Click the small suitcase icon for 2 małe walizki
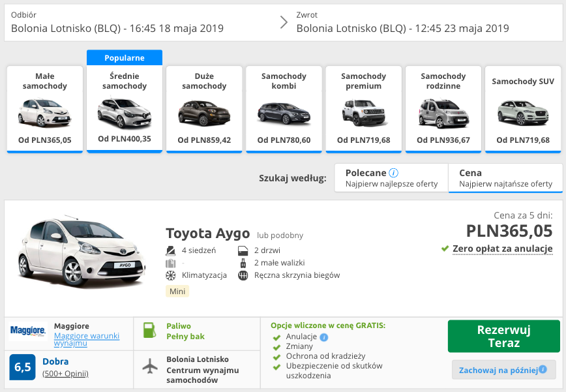Viewport: 566px width, 392px height. pos(243,263)
